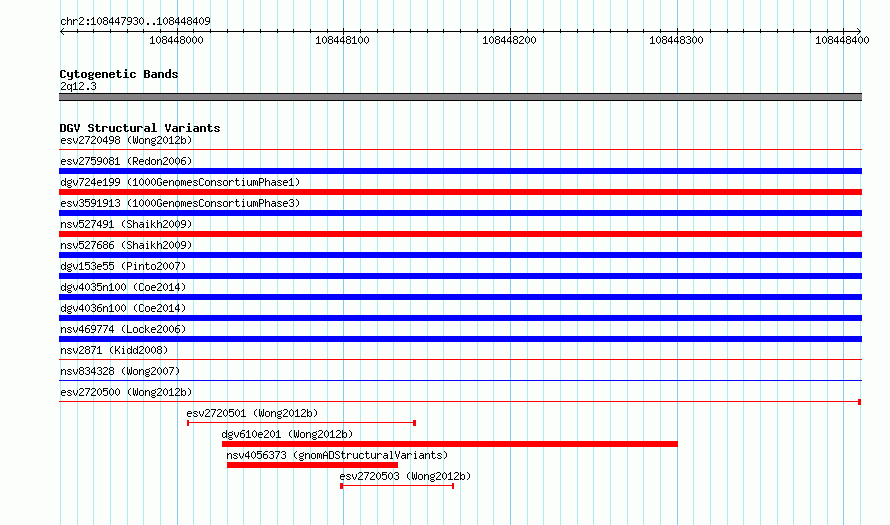Viewport: 890px width, 525px height.
Task: Open dgv610e201 (Wong2012b) label
Action: click(287, 434)
